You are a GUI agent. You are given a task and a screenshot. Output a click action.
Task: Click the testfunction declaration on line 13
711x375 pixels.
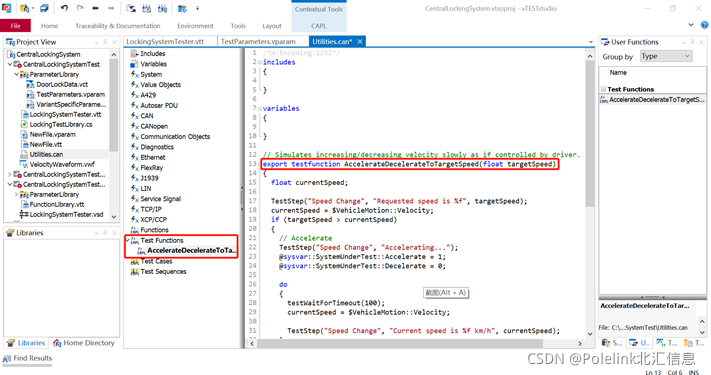point(409,164)
